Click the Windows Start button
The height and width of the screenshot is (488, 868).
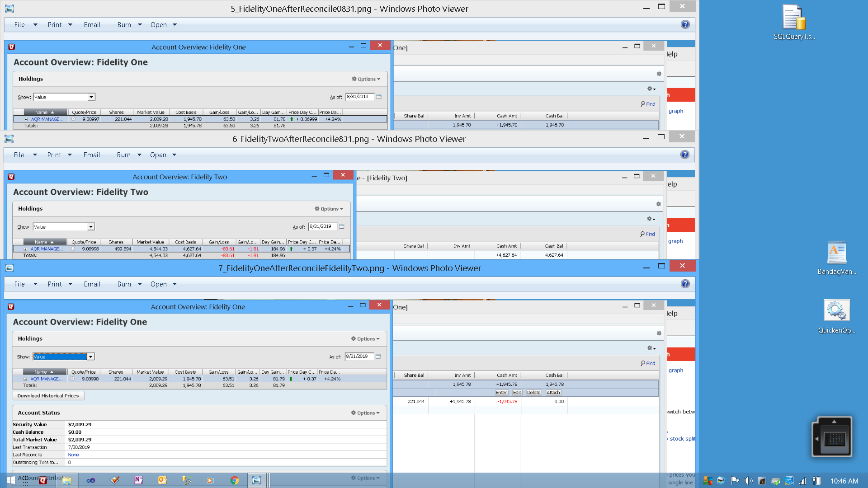[10, 480]
